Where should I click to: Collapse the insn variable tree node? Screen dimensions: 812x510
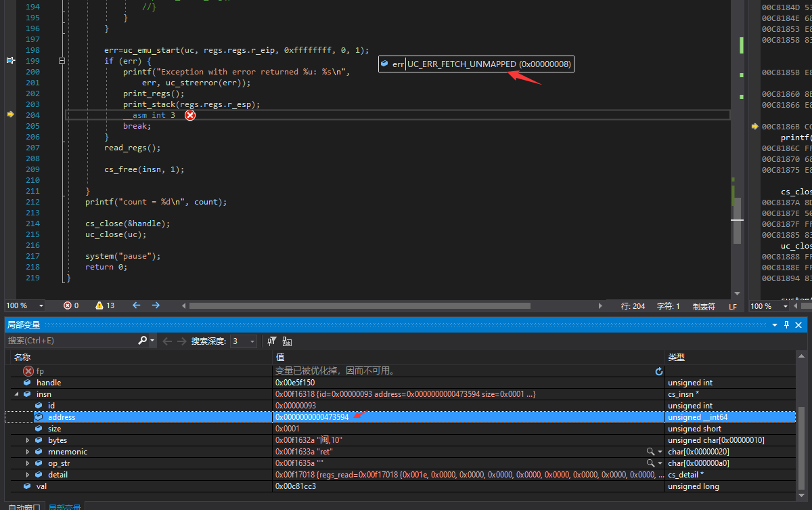pos(16,394)
